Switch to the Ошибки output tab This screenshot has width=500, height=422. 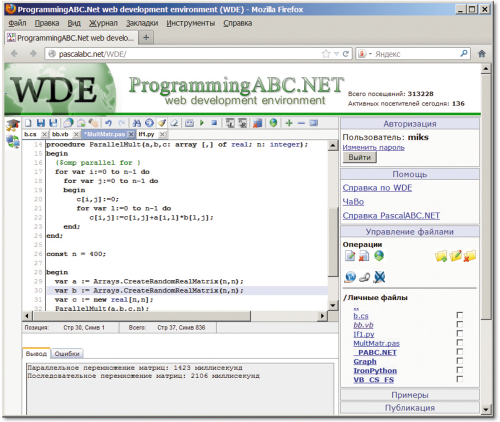pyautogui.click(x=67, y=354)
